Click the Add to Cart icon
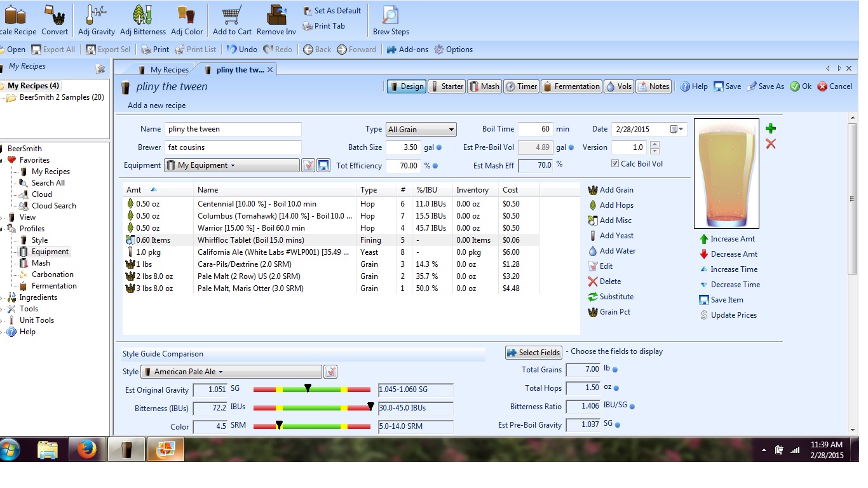Screen dimensions: 868x488 [232, 19]
